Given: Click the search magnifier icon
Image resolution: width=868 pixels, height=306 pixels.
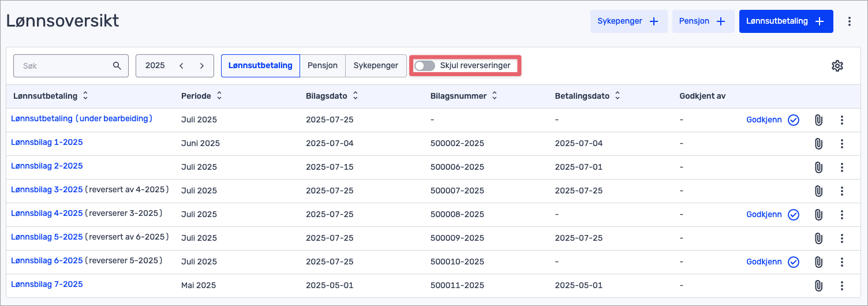Looking at the screenshot, I should coord(117,66).
